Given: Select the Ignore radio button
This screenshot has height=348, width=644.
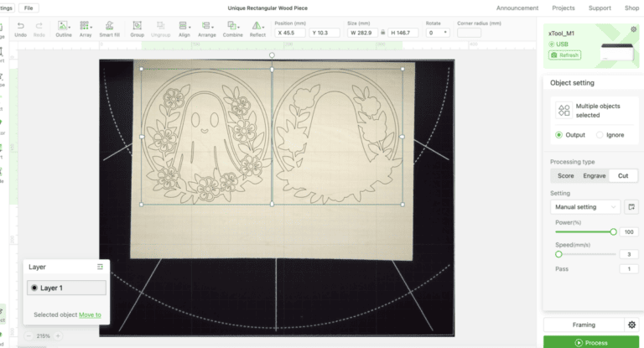Looking at the screenshot, I should [x=600, y=134].
